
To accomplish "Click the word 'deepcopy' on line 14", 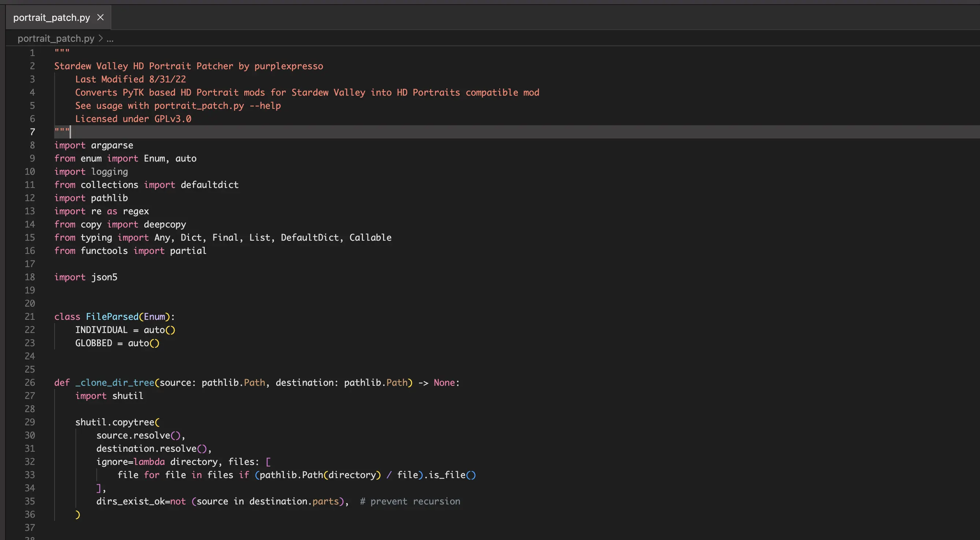I will click(x=165, y=224).
